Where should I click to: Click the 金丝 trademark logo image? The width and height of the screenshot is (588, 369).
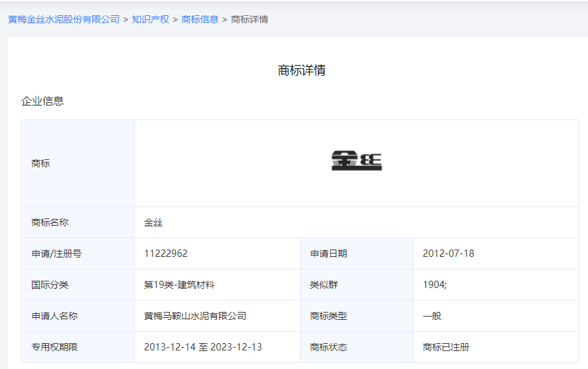point(356,161)
